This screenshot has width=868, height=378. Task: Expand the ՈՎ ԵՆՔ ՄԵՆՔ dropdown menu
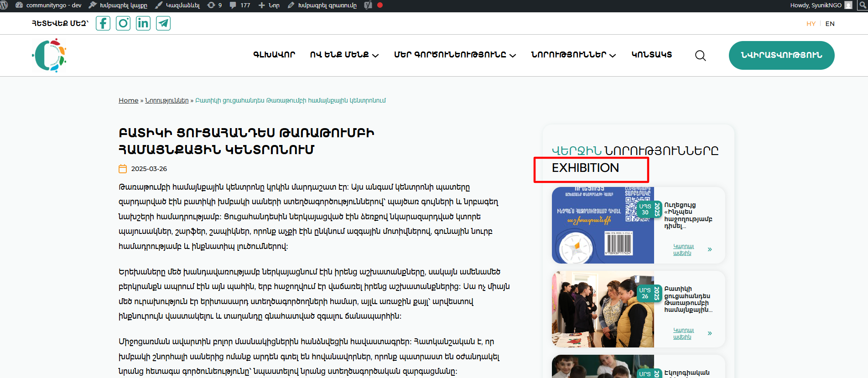[x=344, y=55]
